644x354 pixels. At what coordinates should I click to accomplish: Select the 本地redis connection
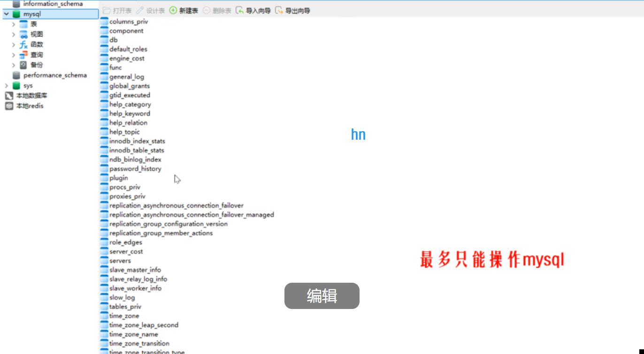pos(30,106)
